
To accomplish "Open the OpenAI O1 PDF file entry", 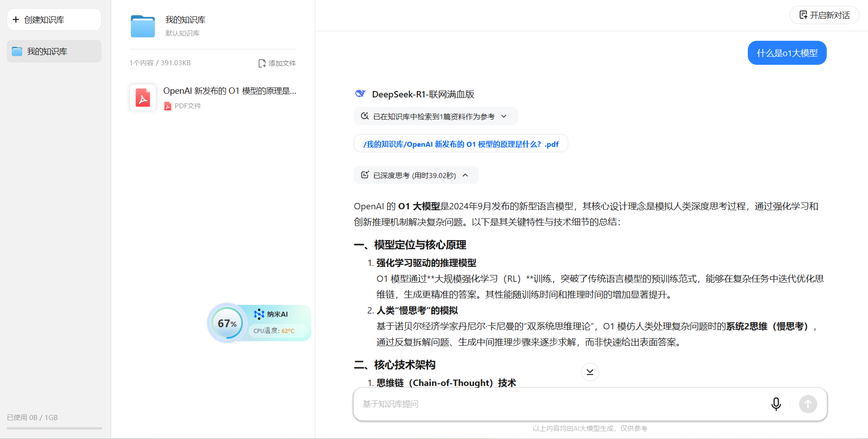I will (213, 97).
